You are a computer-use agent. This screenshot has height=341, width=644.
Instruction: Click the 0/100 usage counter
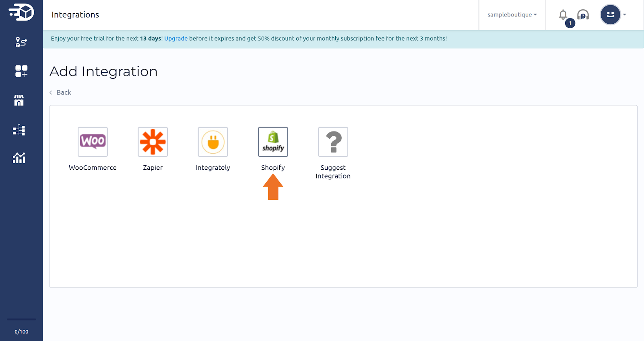coord(21,332)
